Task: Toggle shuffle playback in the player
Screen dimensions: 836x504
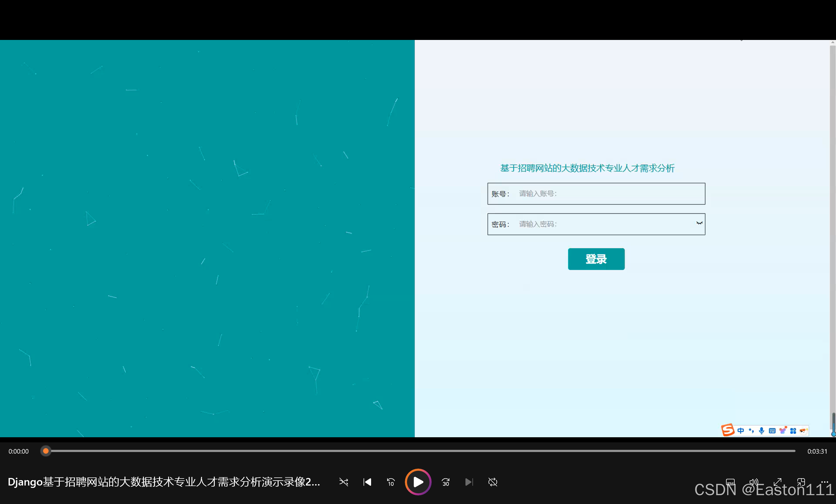Action: (x=344, y=482)
